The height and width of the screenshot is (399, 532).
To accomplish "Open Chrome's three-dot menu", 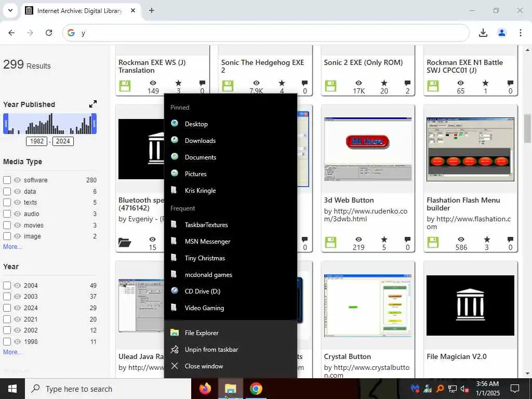I will tap(520, 33).
